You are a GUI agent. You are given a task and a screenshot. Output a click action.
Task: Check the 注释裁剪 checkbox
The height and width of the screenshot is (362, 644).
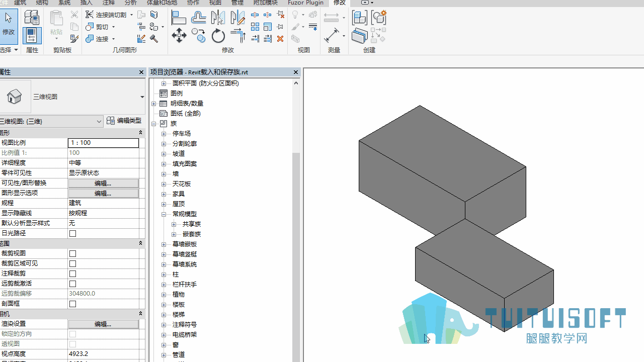73,274
